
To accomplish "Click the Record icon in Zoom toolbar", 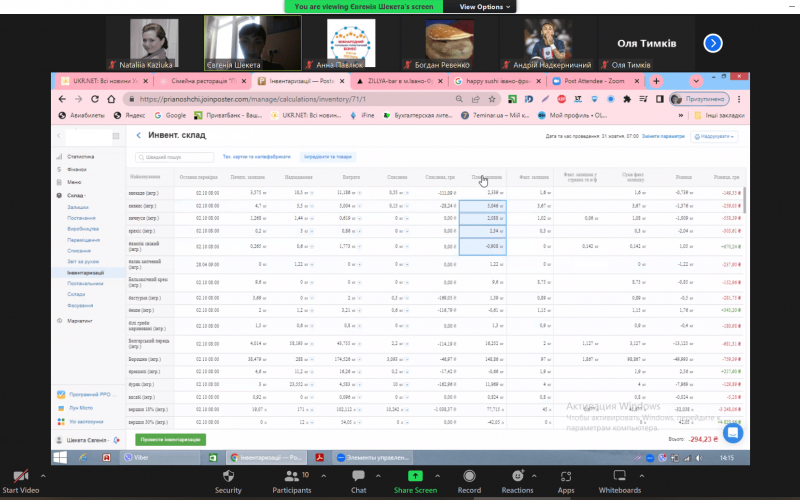I will pos(469,476).
